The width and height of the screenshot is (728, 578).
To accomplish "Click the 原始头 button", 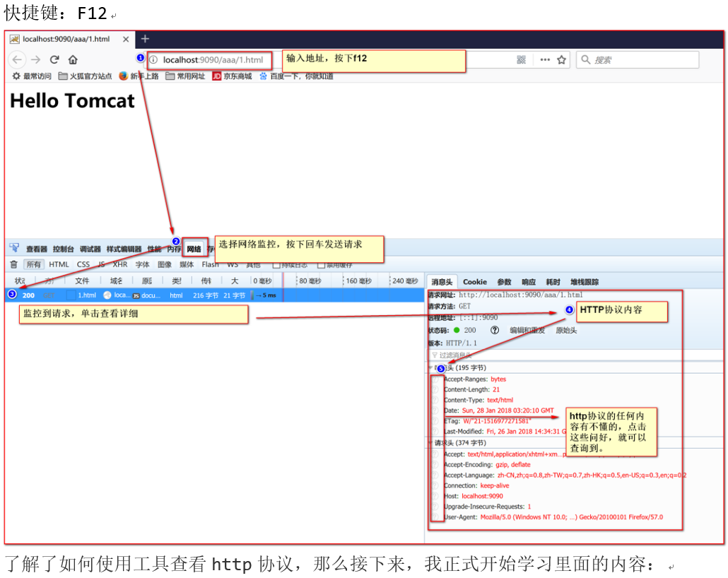I will [x=566, y=330].
